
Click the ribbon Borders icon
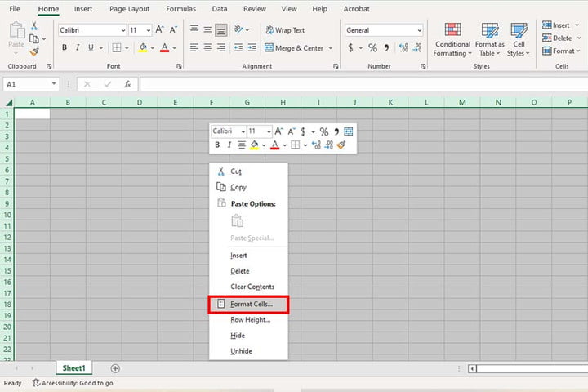(117, 47)
